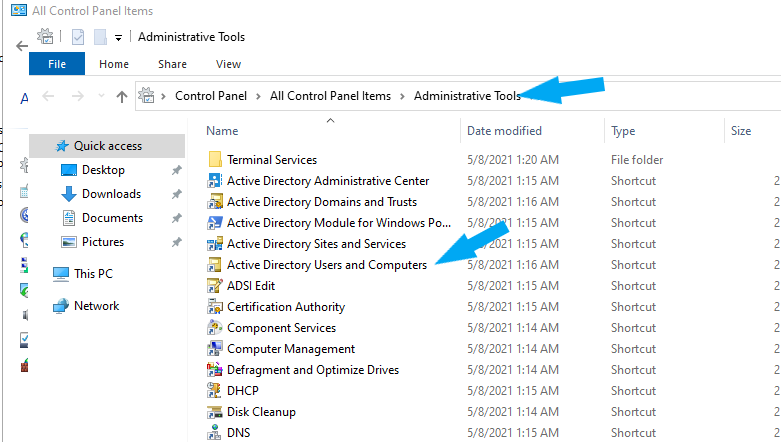Select the Desktop entry in navigation pane
Screen dimensions: 781x442
[103, 170]
